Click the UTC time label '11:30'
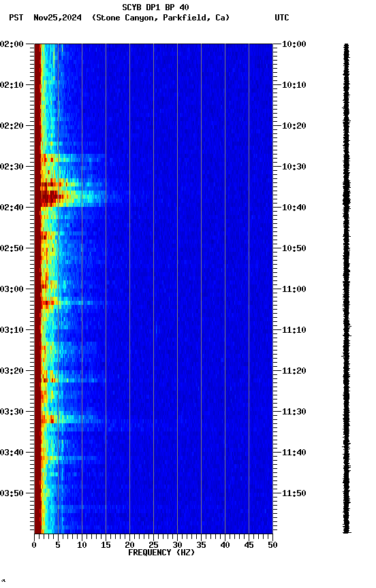This screenshot has width=376, height=588. tap(294, 412)
